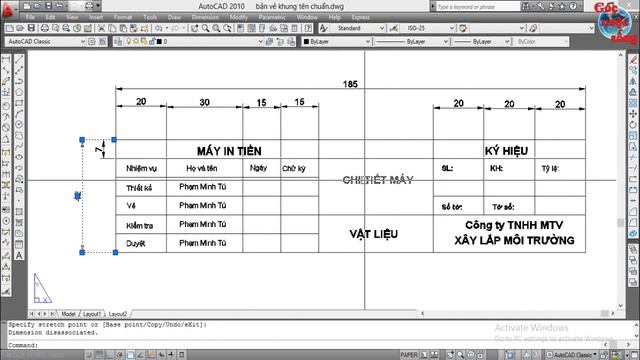The height and width of the screenshot is (360, 640).
Task: Click the Help question mark toolbar icon
Action: 308,28
